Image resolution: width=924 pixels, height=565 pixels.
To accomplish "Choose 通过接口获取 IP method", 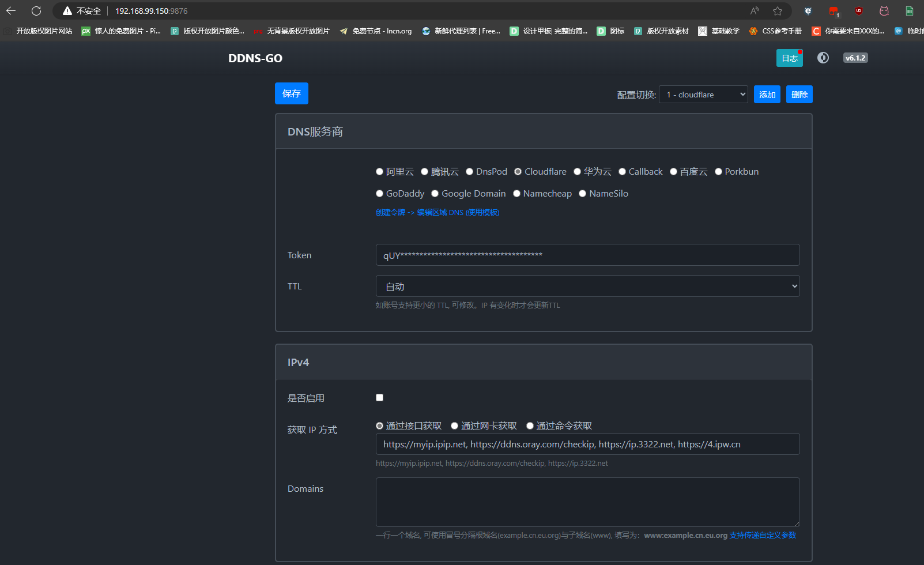I will pos(379,426).
